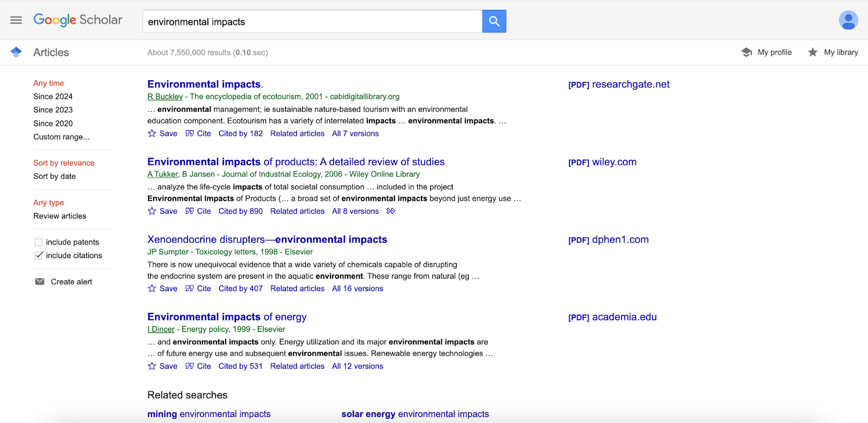Click Cite quote icon for Xenoendocrine result
The height and width of the screenshot is (423, 868).
(189, 289)
